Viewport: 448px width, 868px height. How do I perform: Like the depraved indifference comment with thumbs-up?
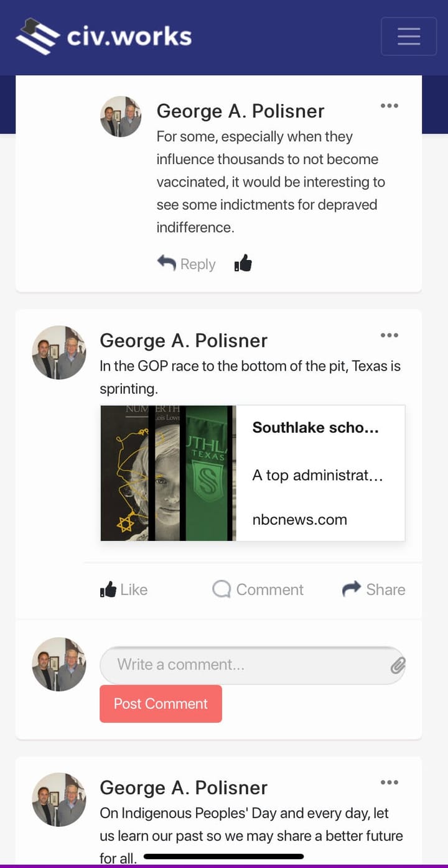coord(243,264)
